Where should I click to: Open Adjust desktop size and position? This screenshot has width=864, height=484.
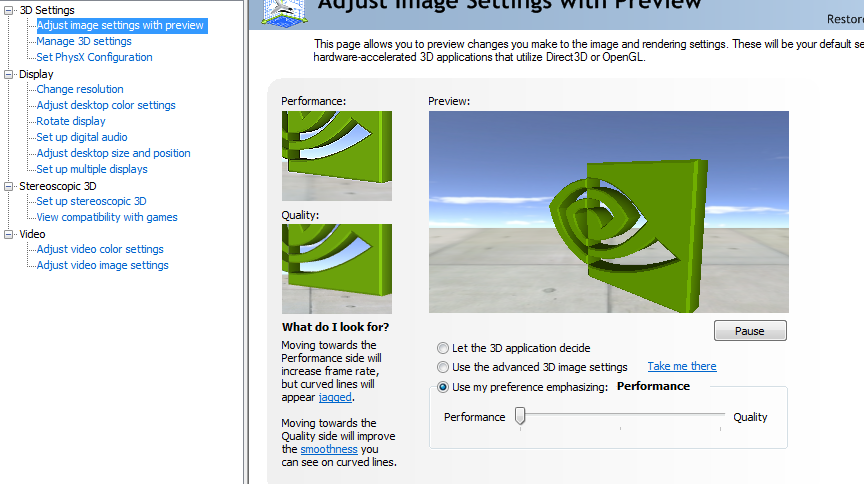114,153
